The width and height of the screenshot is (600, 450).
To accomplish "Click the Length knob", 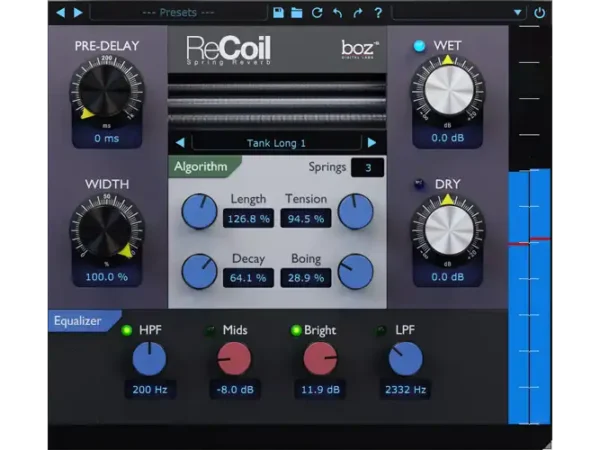I will click(x=199, y=212).
